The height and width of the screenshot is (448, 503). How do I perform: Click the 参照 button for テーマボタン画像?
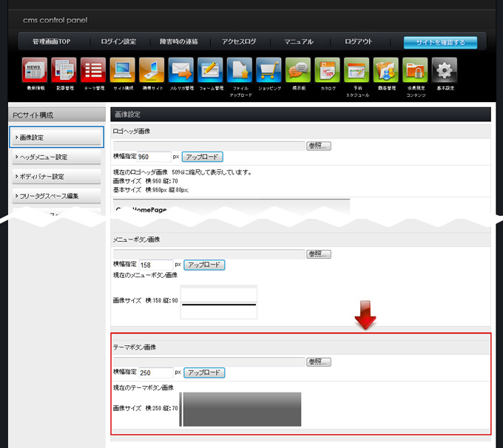[319, 362]
